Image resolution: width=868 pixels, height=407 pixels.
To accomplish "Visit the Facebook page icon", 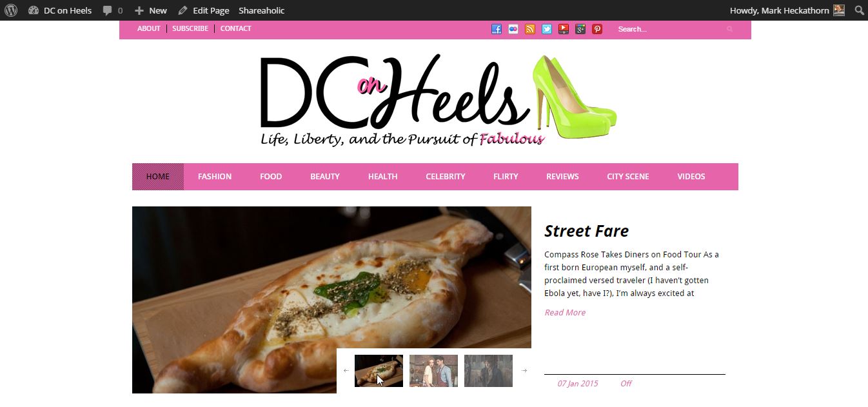I will click(x=497, y=29).
